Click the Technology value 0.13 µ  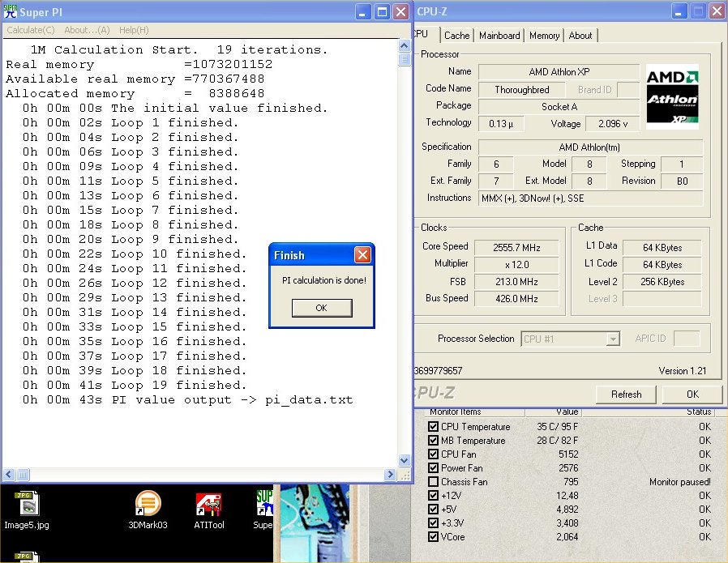pyautogui.click(x=501, y=124)
